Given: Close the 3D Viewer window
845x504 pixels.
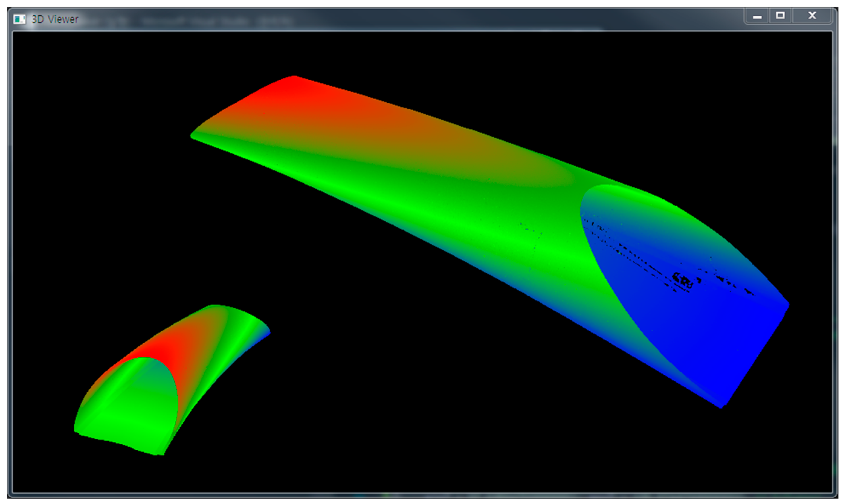Looking at the screenshot, I should [x=812, y=16].
